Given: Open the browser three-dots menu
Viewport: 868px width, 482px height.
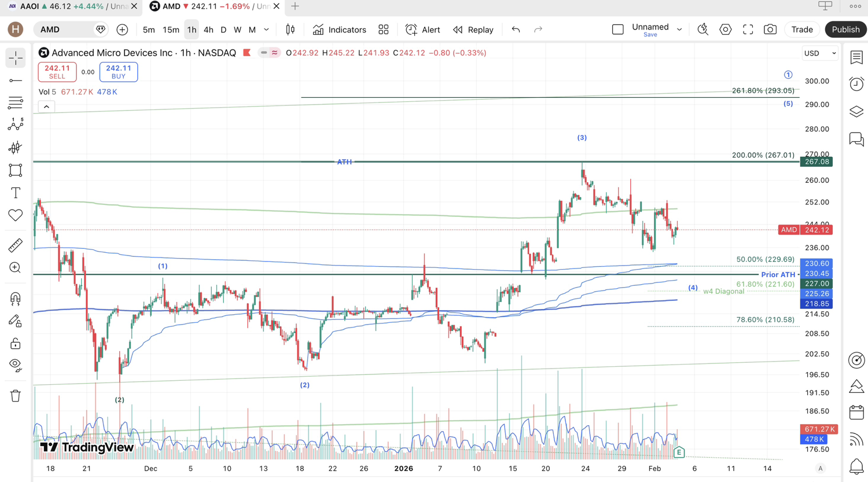Looking at the screenshot, I should point(855,6).
